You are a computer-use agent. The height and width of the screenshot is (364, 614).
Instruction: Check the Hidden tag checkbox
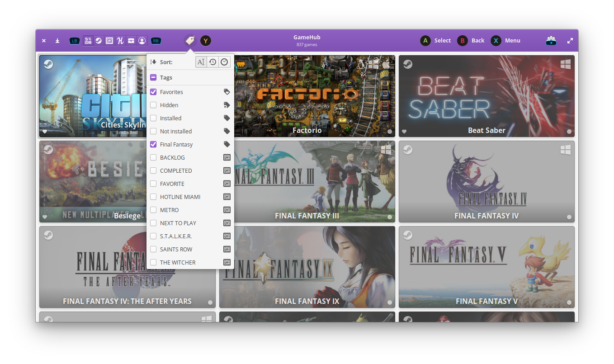point(153,105)
